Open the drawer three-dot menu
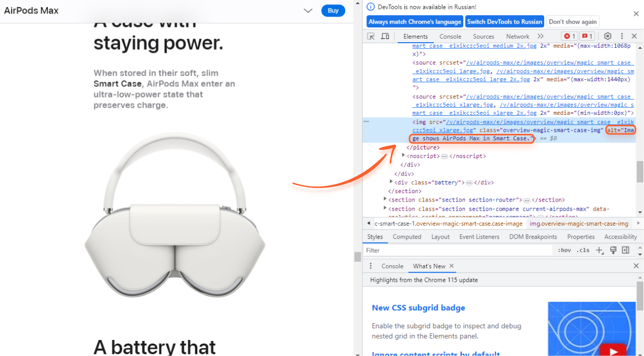 (x=371, y=266)
